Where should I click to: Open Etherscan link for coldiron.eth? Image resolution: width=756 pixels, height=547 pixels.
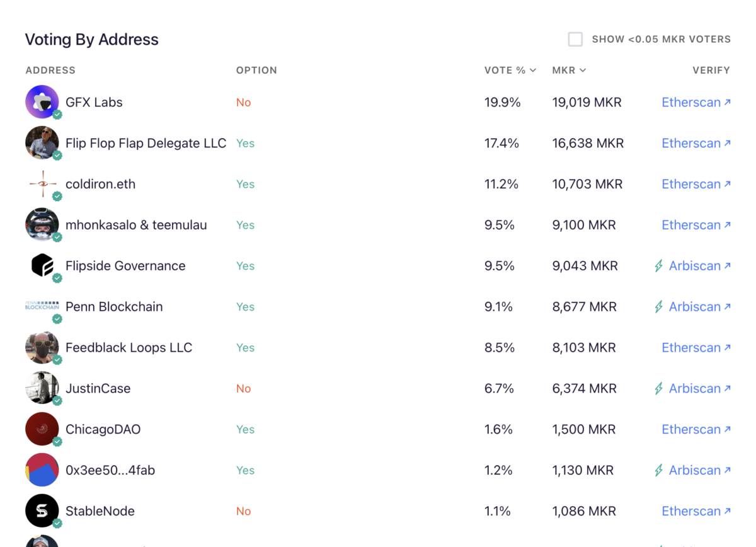click(696, 184)
